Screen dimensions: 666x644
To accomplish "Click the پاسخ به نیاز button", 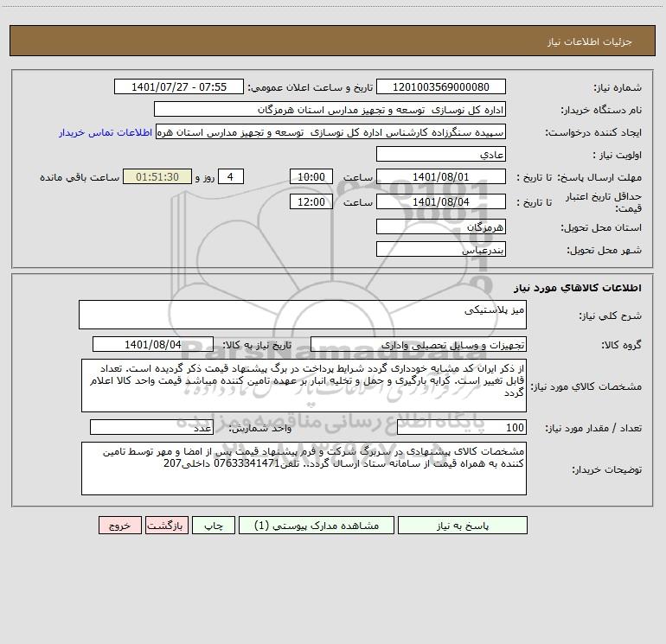I will [x=462, y=526].
